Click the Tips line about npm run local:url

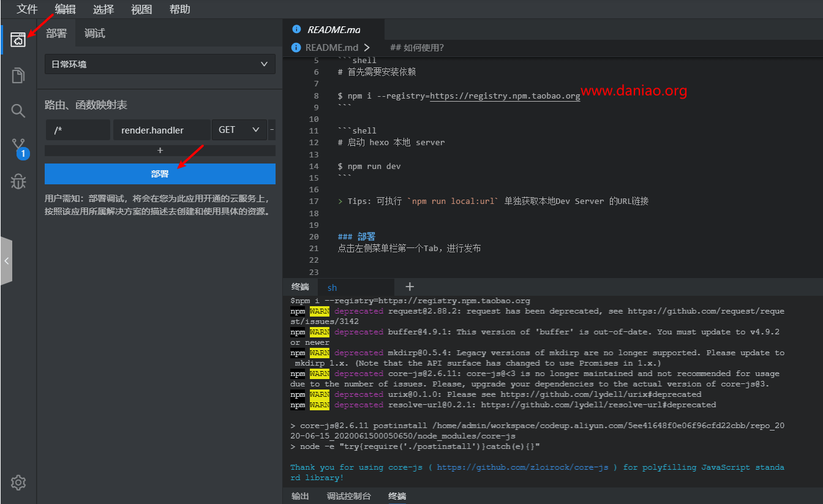[x=493, y=201]
